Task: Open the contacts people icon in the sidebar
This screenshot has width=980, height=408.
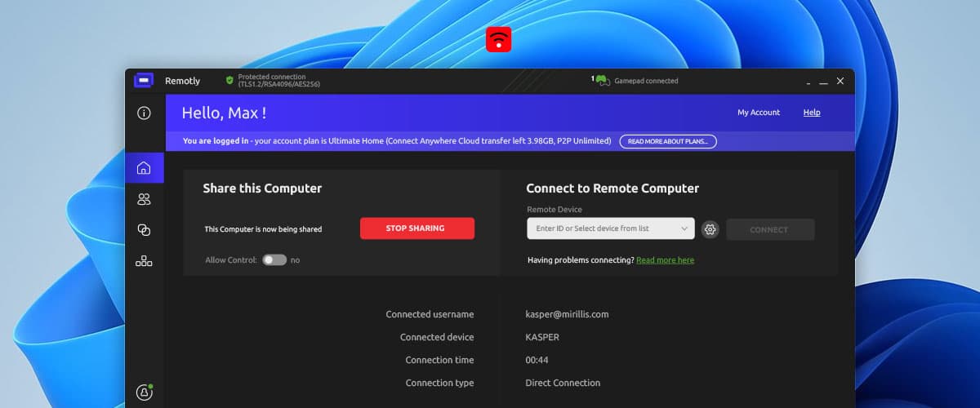Action: click(144, 199)
